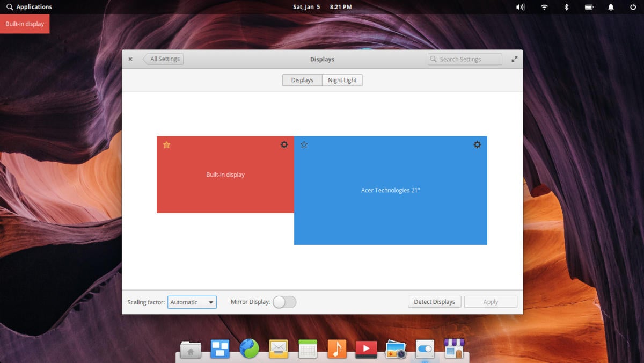The image size is (644, 363).
Task: Focus the Search Settings field
Action: pyautogui.click(x=465, y=59)
